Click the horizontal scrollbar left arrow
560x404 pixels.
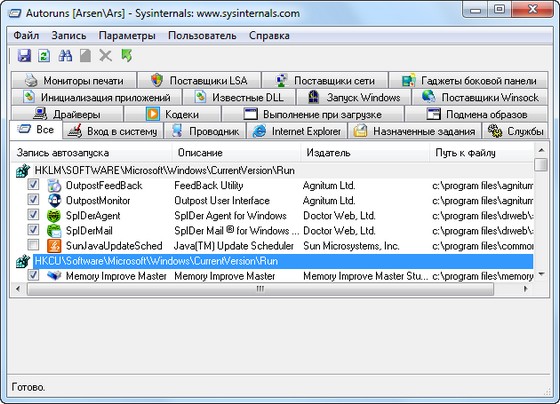[x=18, y=289]
